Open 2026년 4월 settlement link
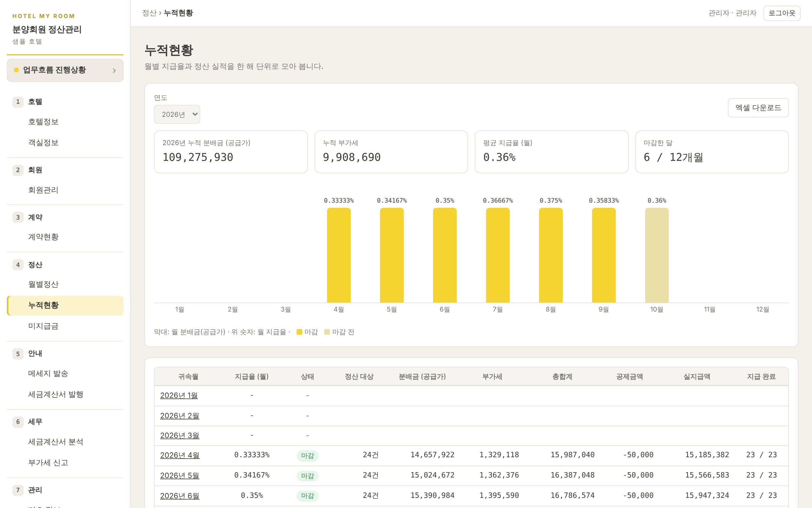 [180, 455]
